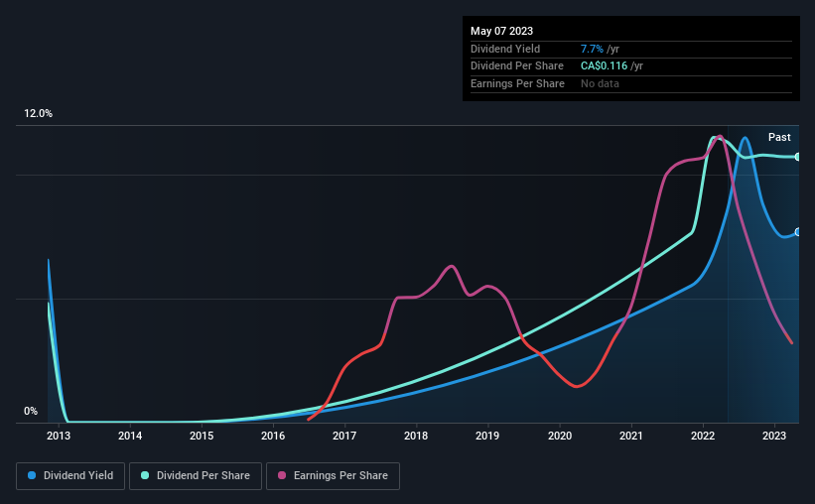
Task: Click the CA$0.116 value in the tooltip
Action: click(604, 66)
